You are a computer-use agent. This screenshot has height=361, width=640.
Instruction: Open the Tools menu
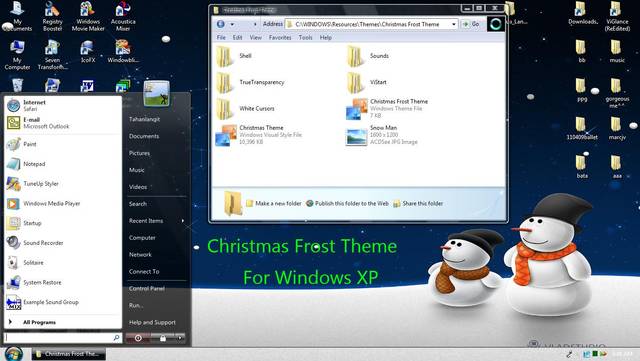click(x=305, y=38)
